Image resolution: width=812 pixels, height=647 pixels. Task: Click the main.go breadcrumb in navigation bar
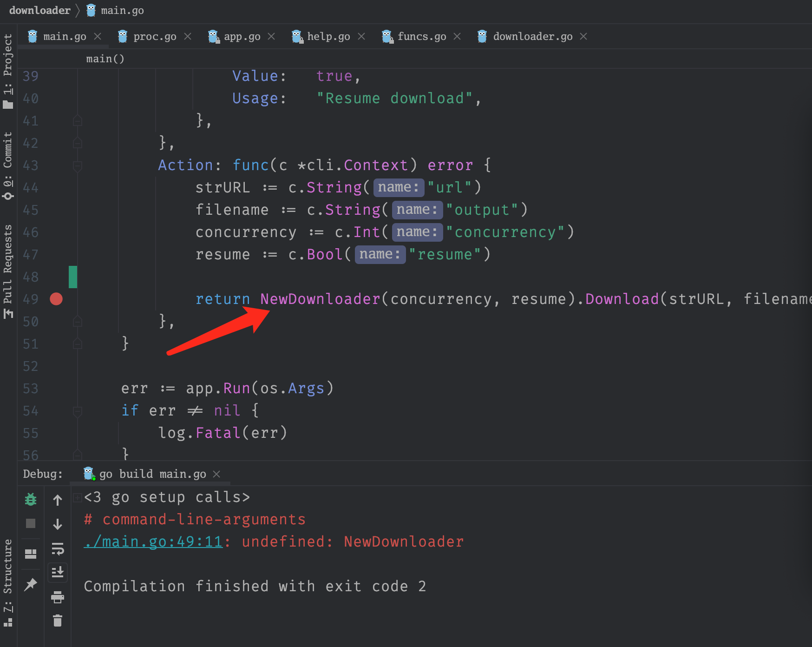pyautogui.click(x=115, y=10)
